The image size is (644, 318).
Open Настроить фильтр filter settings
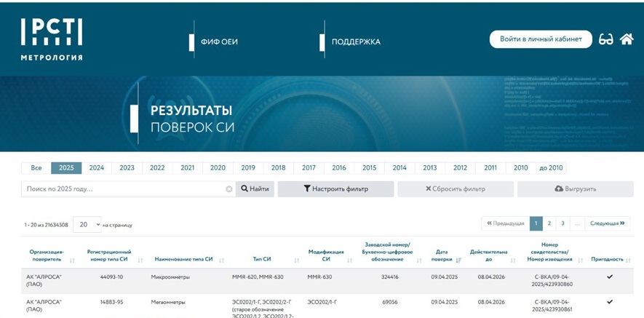[x=335, y=189]
